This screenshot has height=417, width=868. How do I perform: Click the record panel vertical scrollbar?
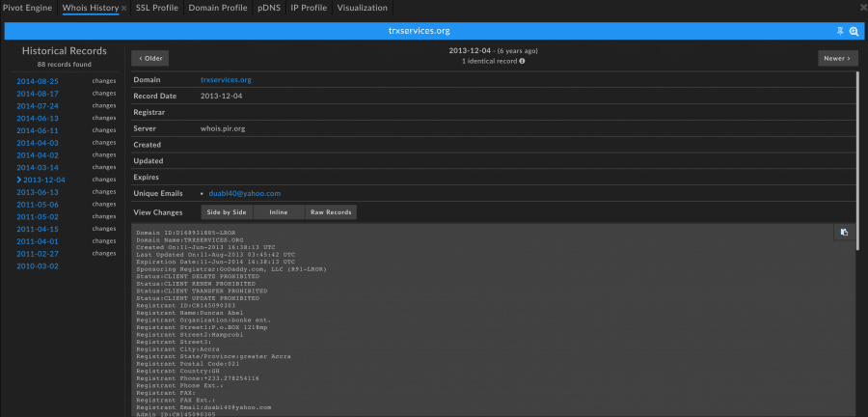(857, 160)
